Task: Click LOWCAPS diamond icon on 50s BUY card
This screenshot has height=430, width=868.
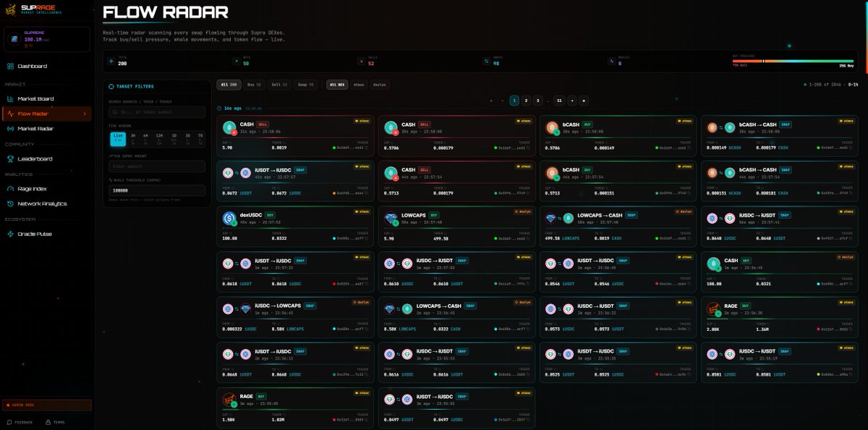Action: 391,218
